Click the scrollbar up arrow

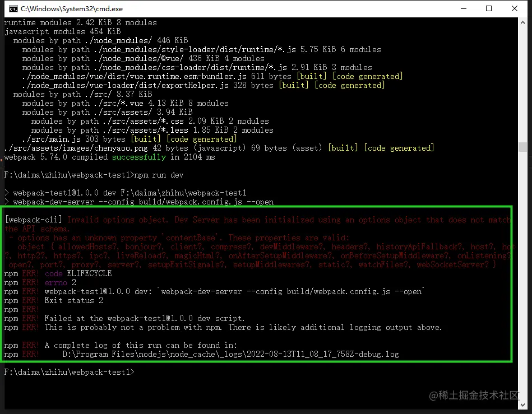pyautogui.click(x=522, y=22)
